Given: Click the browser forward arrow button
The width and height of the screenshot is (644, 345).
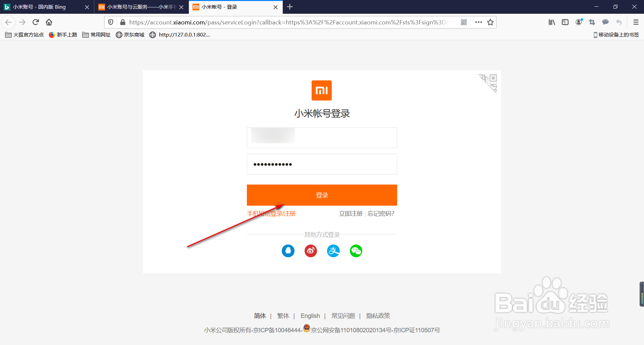Looking at the screenshot, I should [x=22, y=22].
